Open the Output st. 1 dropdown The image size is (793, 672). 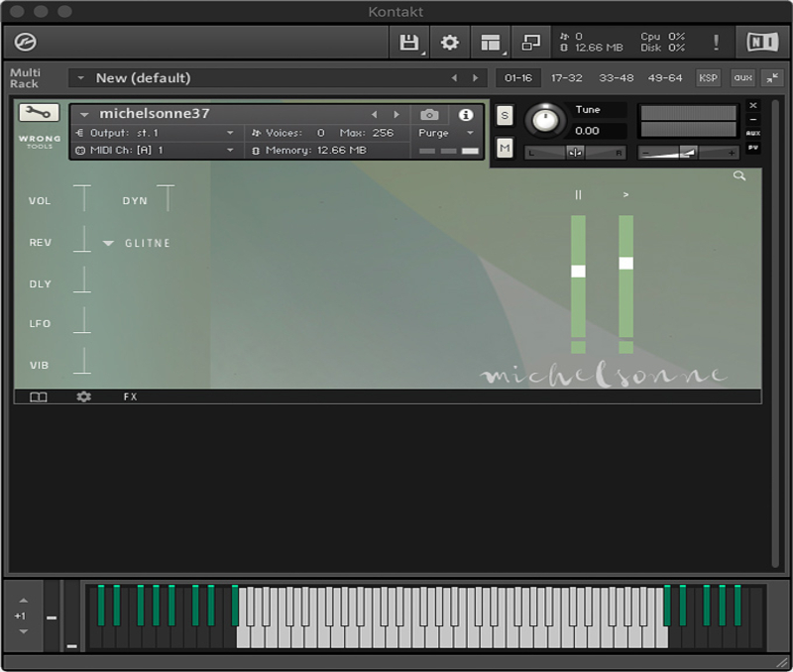tap(230, 133)
